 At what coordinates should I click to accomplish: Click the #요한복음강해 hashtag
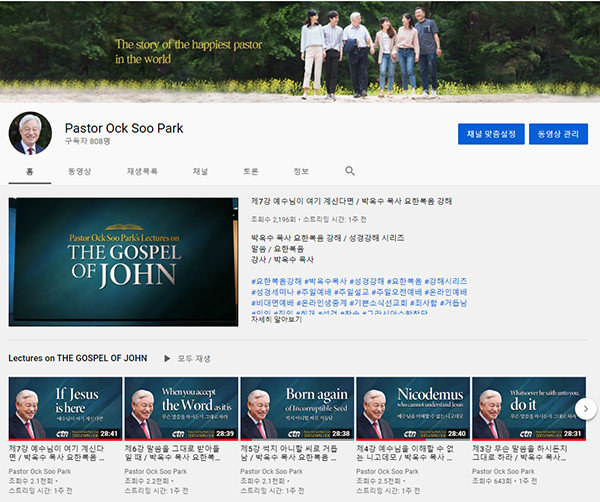[x=276, y=281]
